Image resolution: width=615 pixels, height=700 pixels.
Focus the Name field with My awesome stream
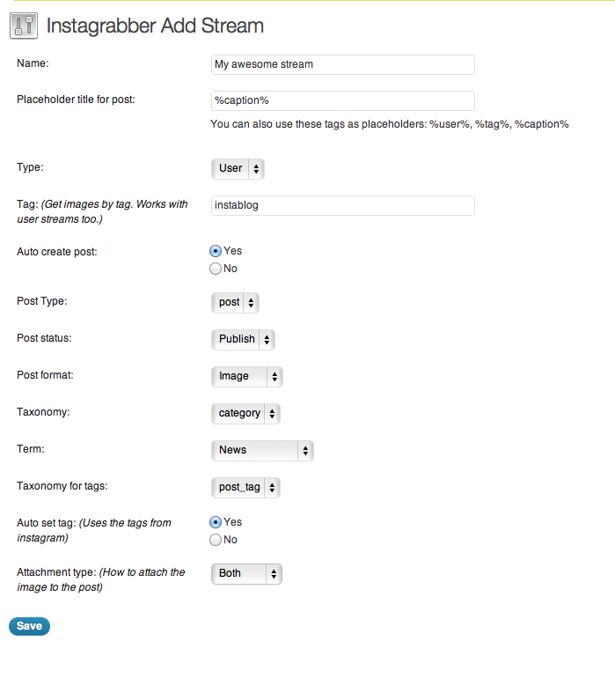(x=343, y=65)
